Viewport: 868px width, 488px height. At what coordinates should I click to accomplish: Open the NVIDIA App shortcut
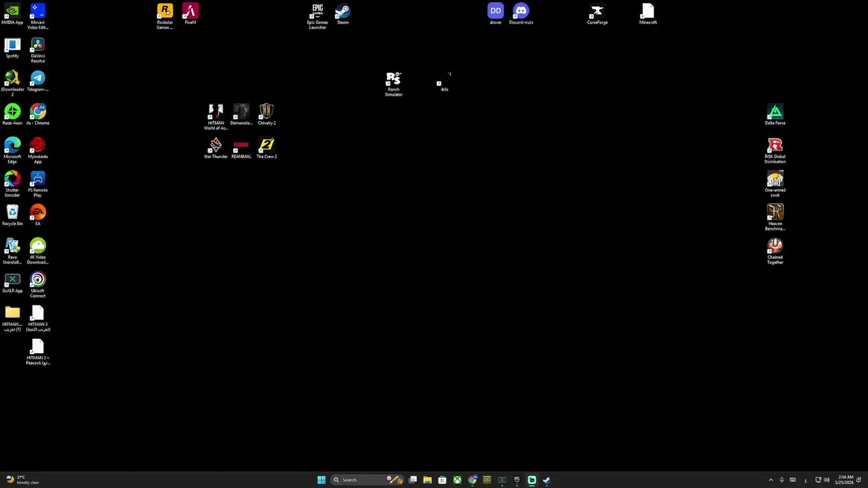pyautogui.click(x=12, y=14)
